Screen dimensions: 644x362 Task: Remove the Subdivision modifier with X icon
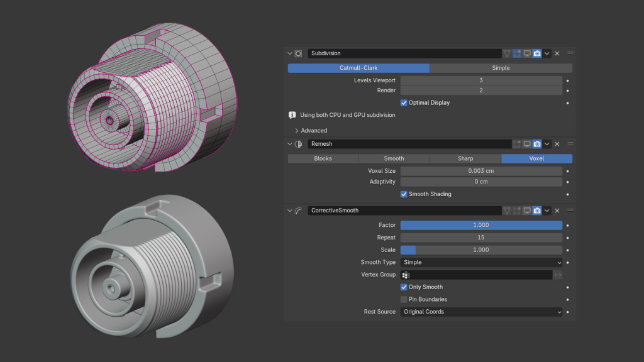[557, 53]
